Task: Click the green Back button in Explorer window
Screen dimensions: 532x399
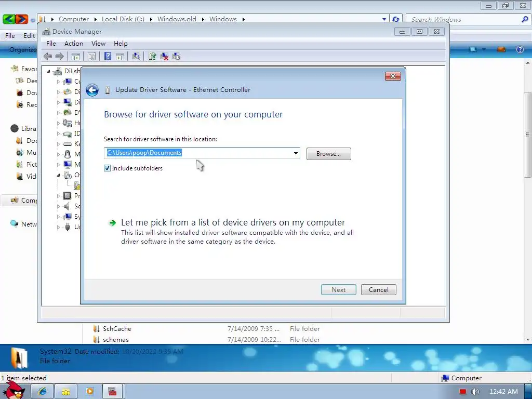Action: 9,19
